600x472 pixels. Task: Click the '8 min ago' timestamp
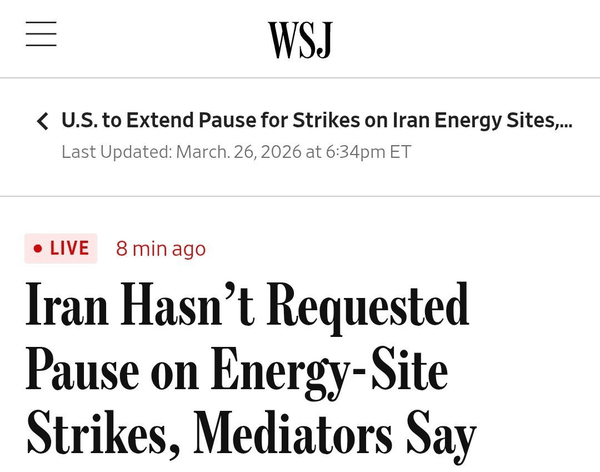[x=161, y=248]
